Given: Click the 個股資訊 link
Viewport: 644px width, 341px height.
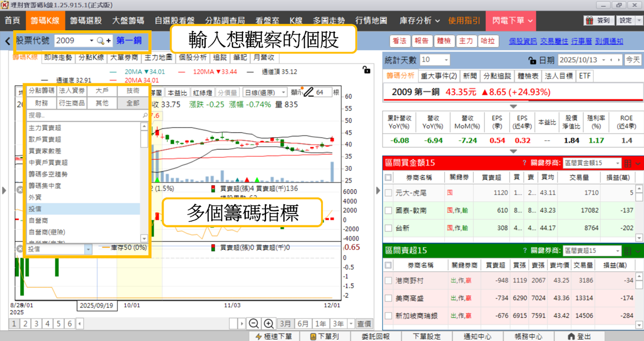Looking at the screenshot, I should [523, 41].
